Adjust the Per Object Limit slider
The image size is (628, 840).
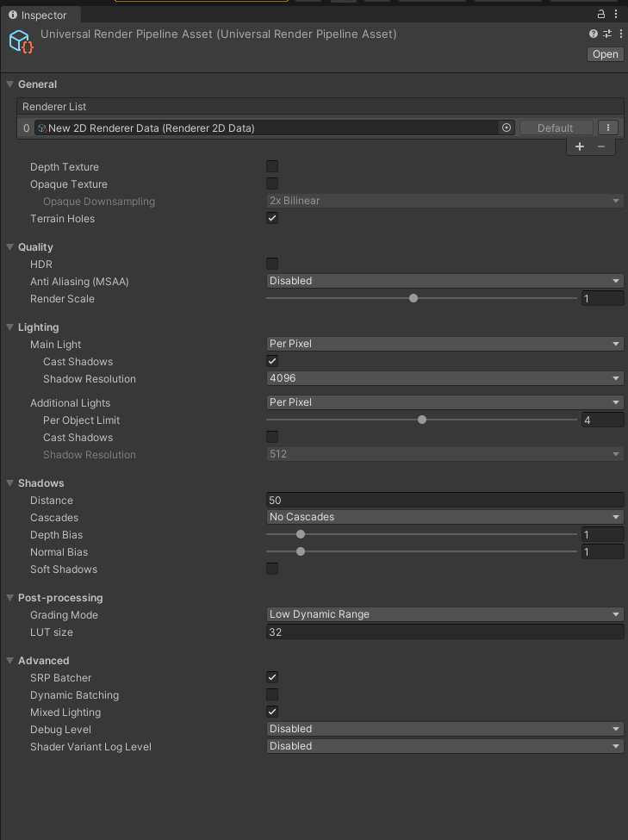click(421, 420)
